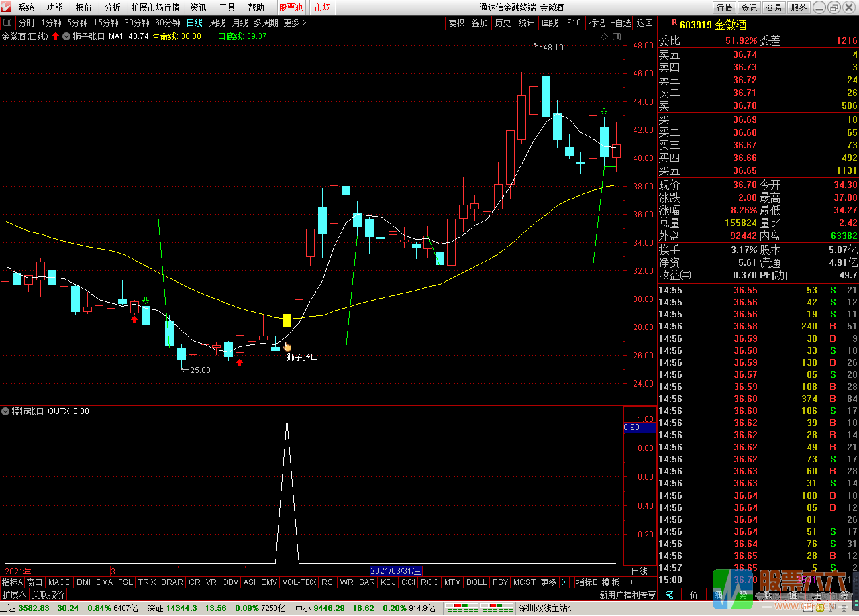This screenshot has height=616, width=859.
Task: Click the 指标A tab
Action: pos(12,582)
